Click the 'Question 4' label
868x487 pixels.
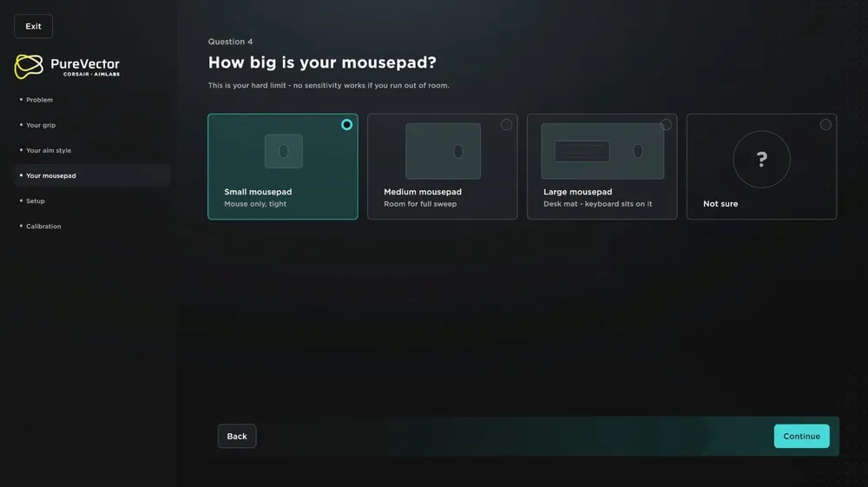click(230, 42)
